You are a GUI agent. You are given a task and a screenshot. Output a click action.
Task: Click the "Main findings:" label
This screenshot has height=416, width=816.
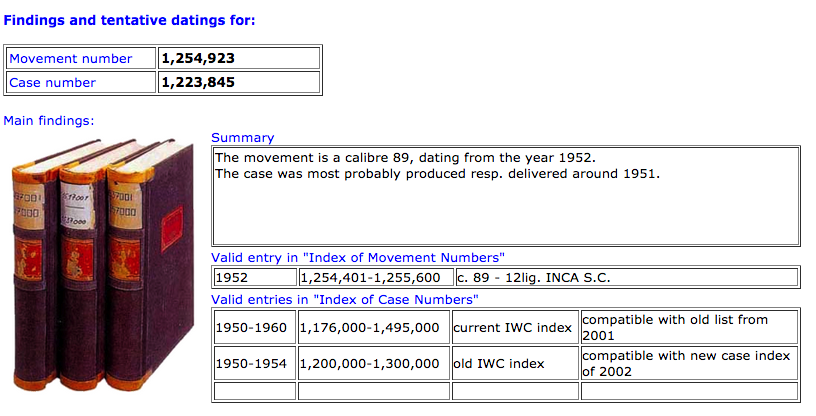[x=49, y=121]
